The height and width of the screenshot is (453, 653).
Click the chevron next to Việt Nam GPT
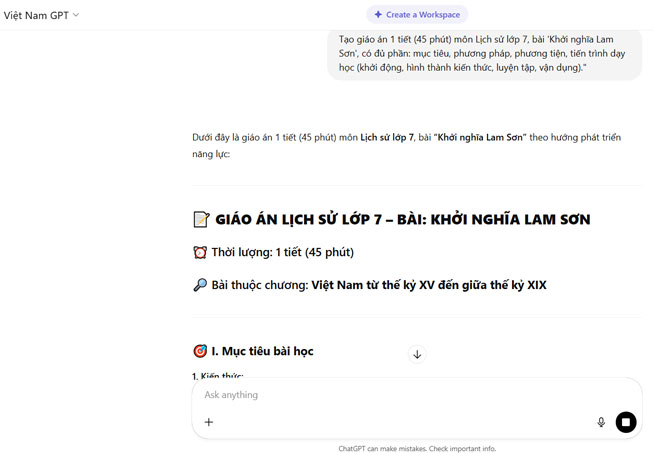76,15
